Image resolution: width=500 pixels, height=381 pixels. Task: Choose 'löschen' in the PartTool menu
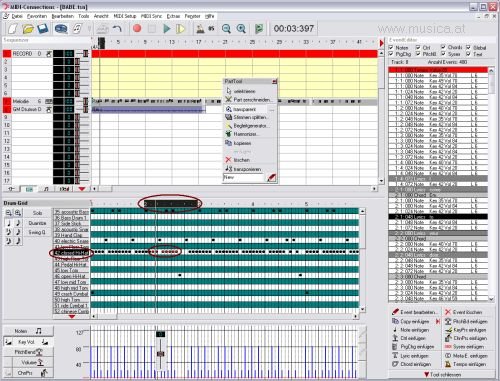[250, 160]
